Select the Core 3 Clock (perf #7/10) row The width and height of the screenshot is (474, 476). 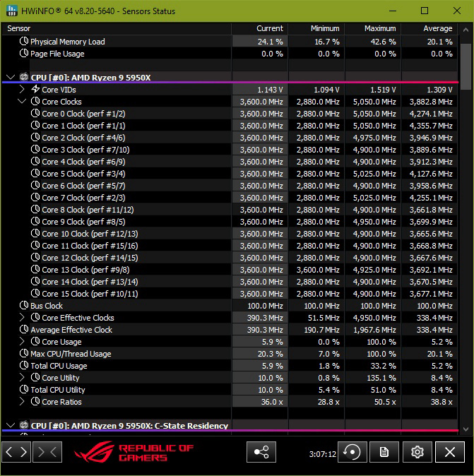pos(230,150)
